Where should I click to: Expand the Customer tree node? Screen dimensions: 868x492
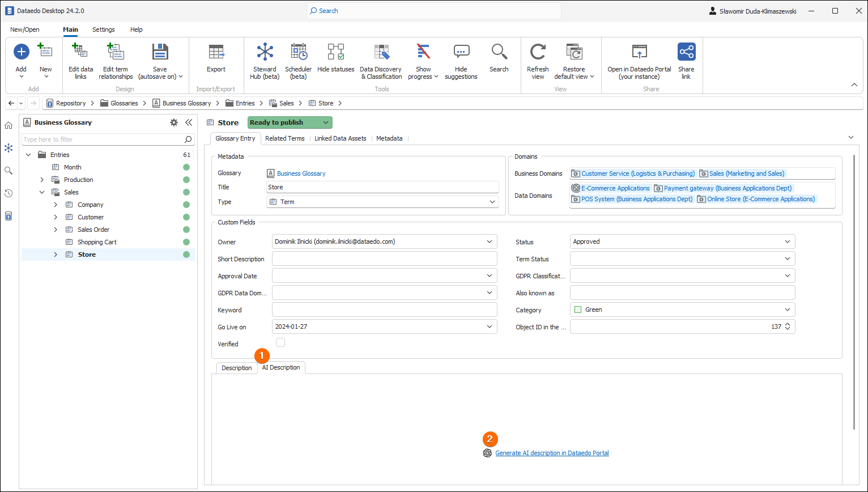pos(56,217)
